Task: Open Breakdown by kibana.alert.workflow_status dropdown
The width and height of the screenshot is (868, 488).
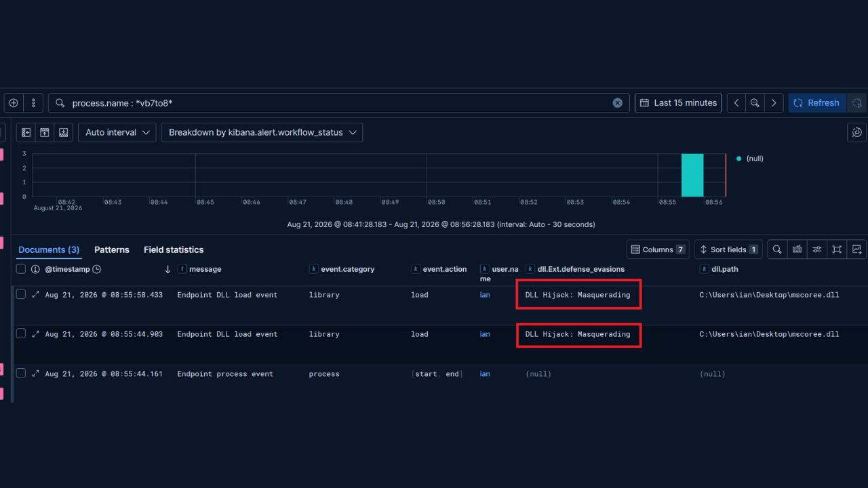Action: pyautogui.click(x=262, y=132)
